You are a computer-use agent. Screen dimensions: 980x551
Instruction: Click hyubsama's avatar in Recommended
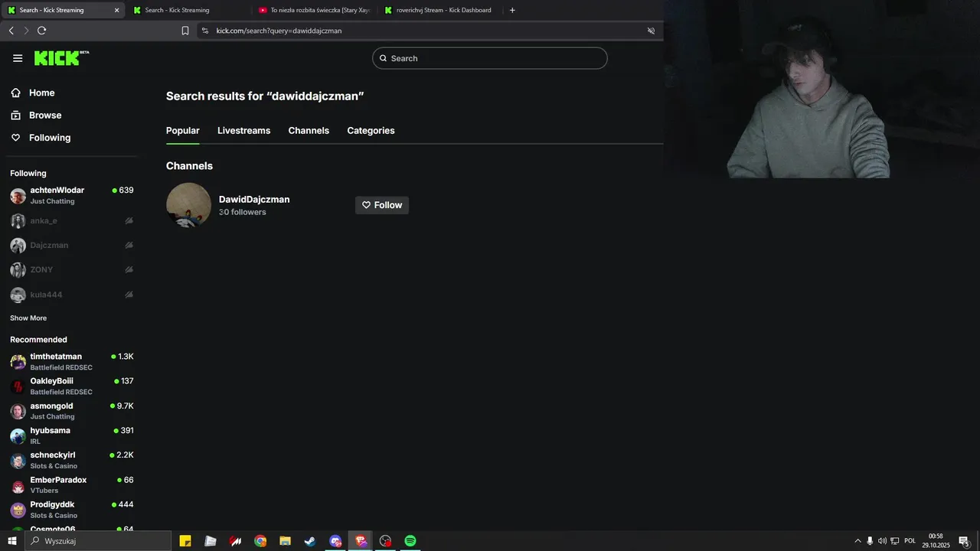[18, 436]
